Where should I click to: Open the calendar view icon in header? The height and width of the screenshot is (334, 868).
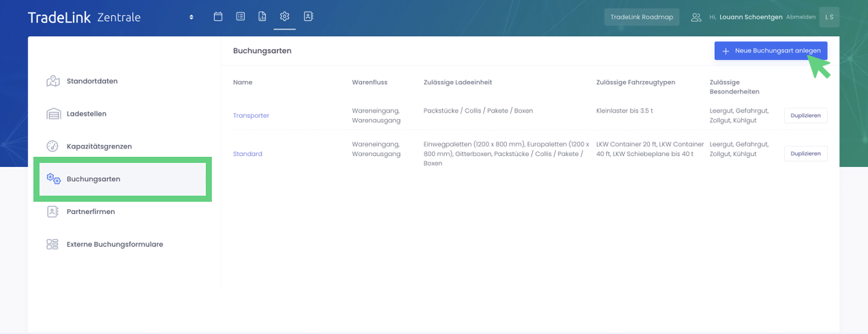(218, 16)
